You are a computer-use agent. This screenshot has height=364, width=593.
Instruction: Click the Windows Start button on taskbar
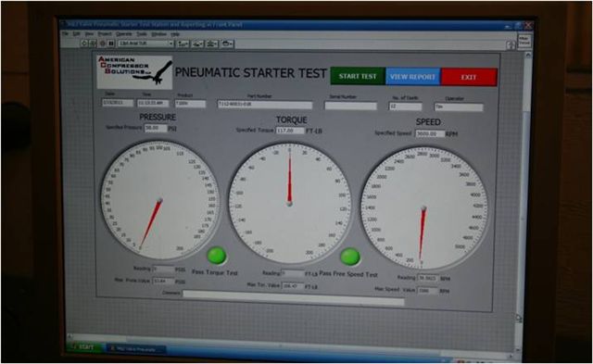(x=85, y=347)
